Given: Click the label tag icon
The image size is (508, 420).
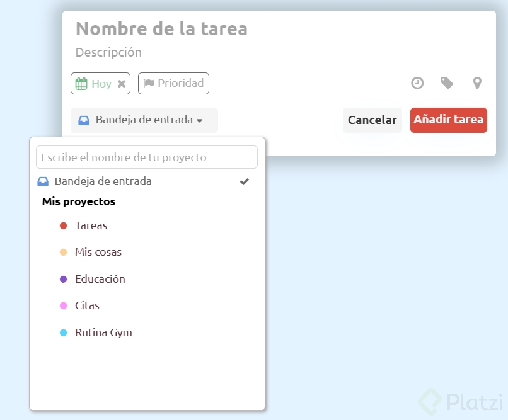Looking at the screenshot, I should coord(447,83).
